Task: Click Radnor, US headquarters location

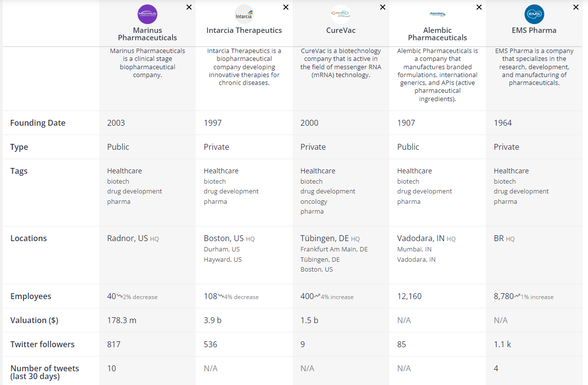Action: 127,239
